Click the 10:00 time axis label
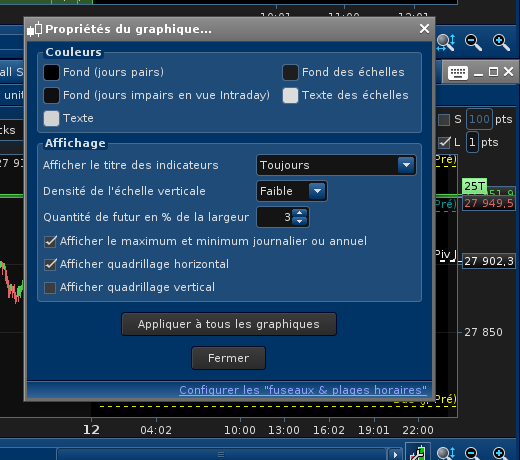Viewport: 520px width, 460px height. click(x=240, y=430)
